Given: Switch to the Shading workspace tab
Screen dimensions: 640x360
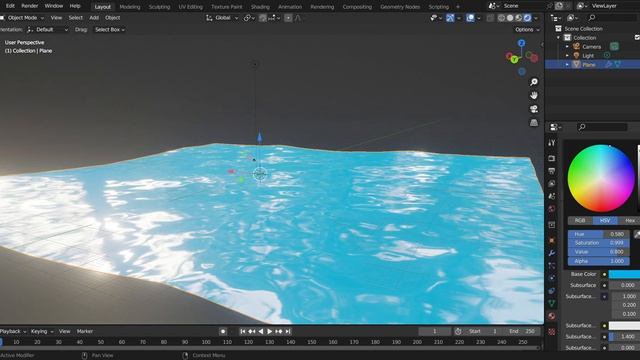Looking at the screenshot, I should 260,7.
